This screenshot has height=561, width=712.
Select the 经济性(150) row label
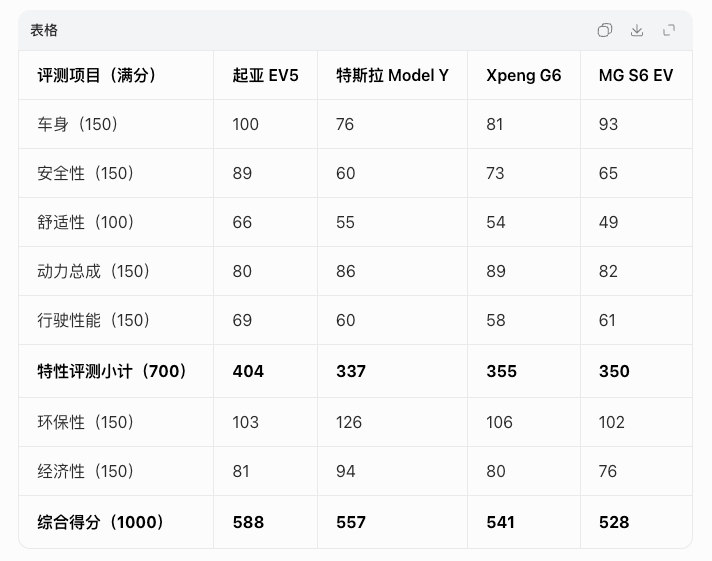pyautogui.click(x=86, y=471)
